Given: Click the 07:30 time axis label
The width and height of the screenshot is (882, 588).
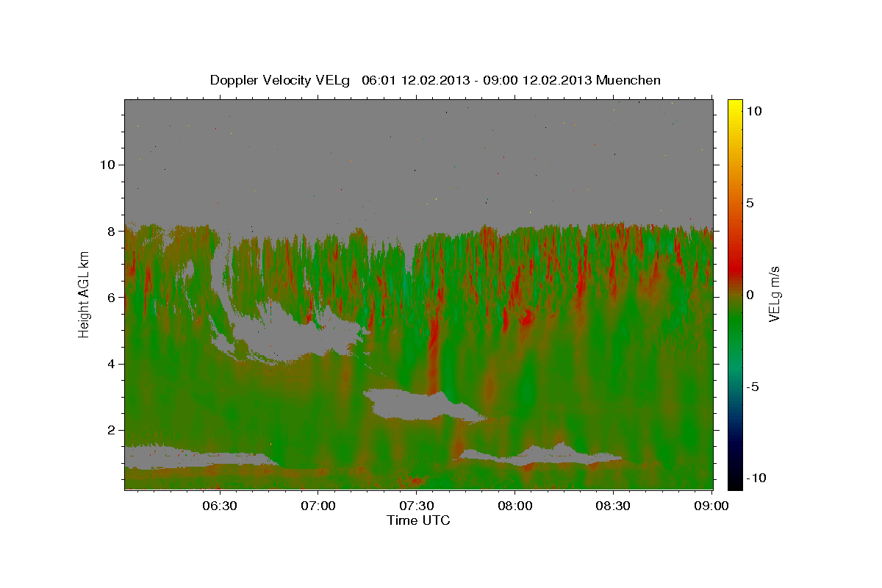Looking at the screenshot, I should (417, 506).
